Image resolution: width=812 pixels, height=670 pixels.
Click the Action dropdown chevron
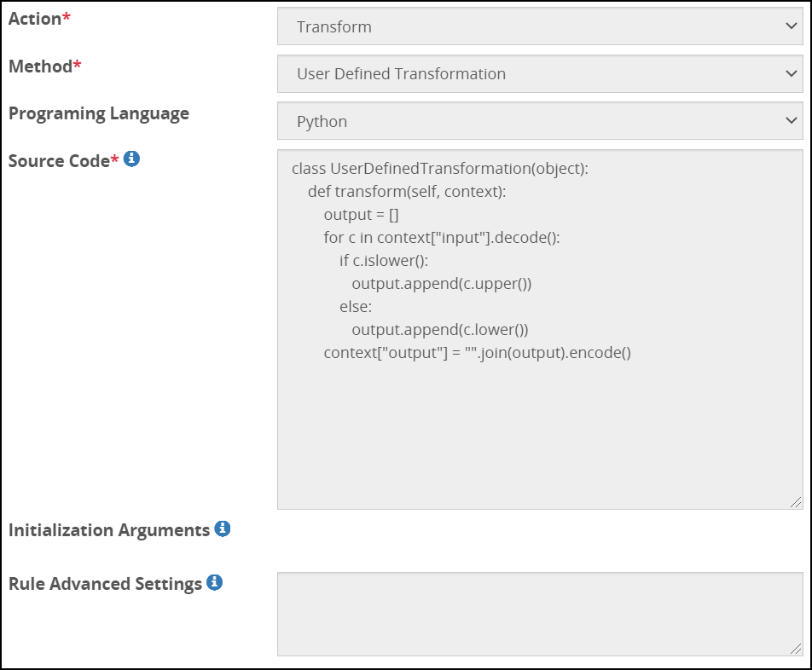coord(793,26)
